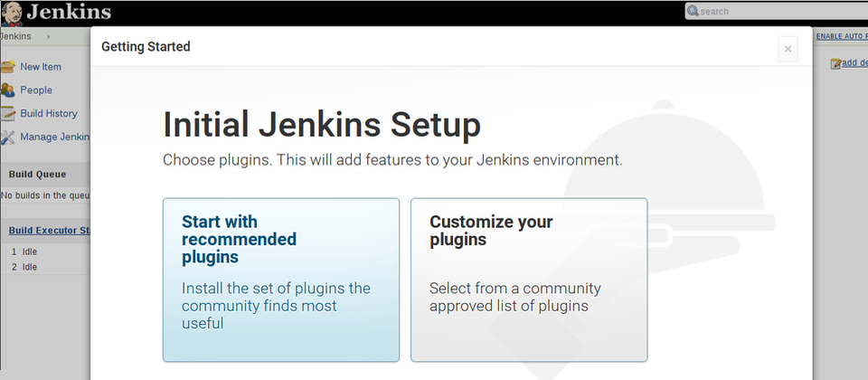The image size is (868, 380).
Task: Click the Getting Started dialog title
Action: (146, 46)
